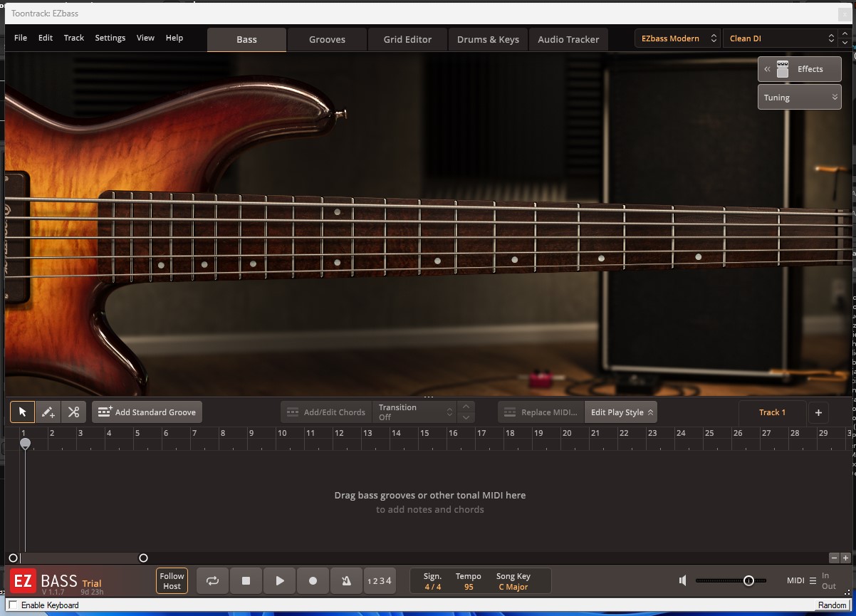Image resolution: width=856 pixels, height=616 pixels.
Task: Select the scissors cut tool
Action: point(73,412)
